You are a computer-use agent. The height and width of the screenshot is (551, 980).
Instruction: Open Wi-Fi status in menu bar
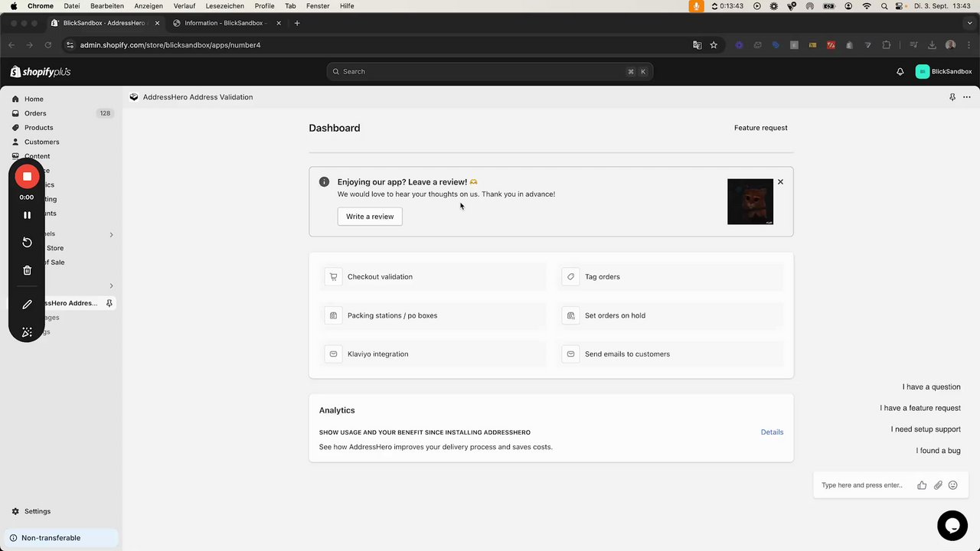click(x=867, y=6)
